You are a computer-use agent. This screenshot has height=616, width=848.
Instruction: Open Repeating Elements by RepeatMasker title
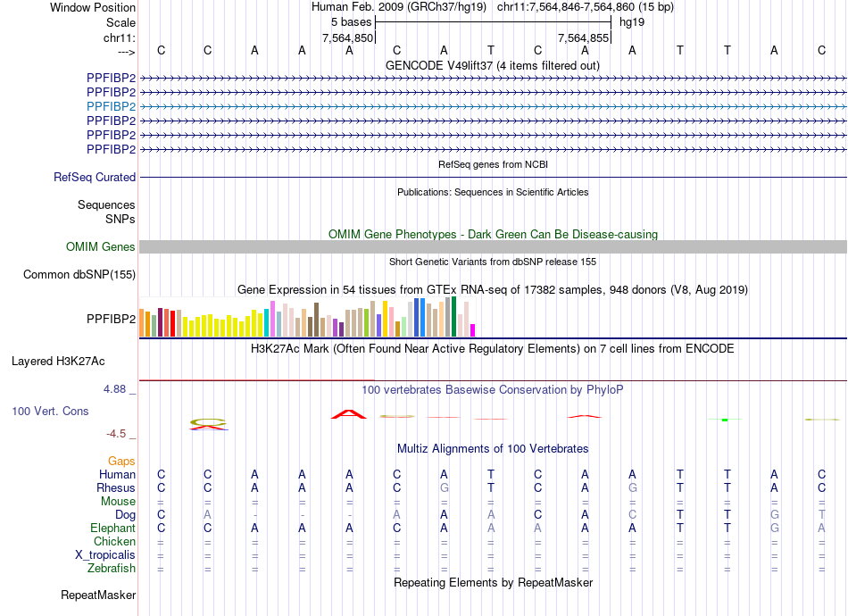pyautogui.click(x=493, y=582)
